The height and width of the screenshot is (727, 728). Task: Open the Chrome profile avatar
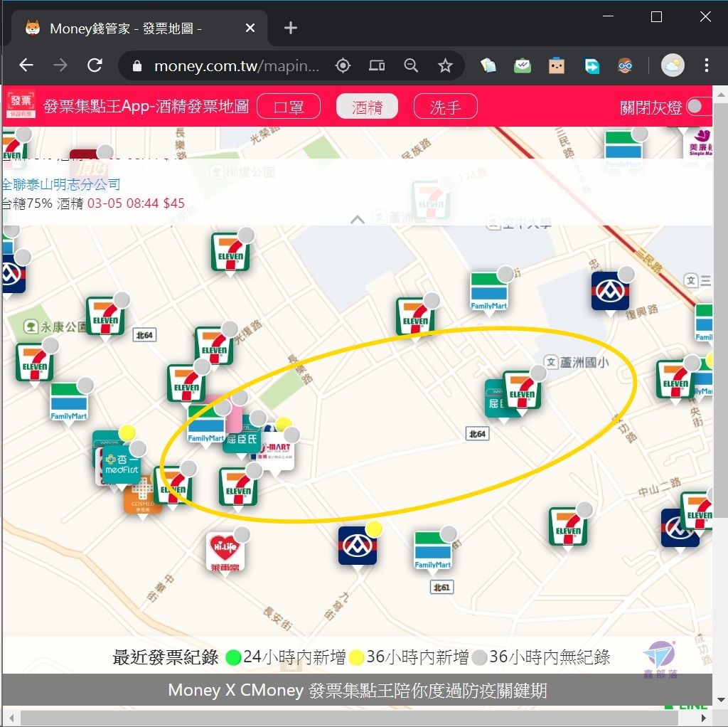point(673,65)
